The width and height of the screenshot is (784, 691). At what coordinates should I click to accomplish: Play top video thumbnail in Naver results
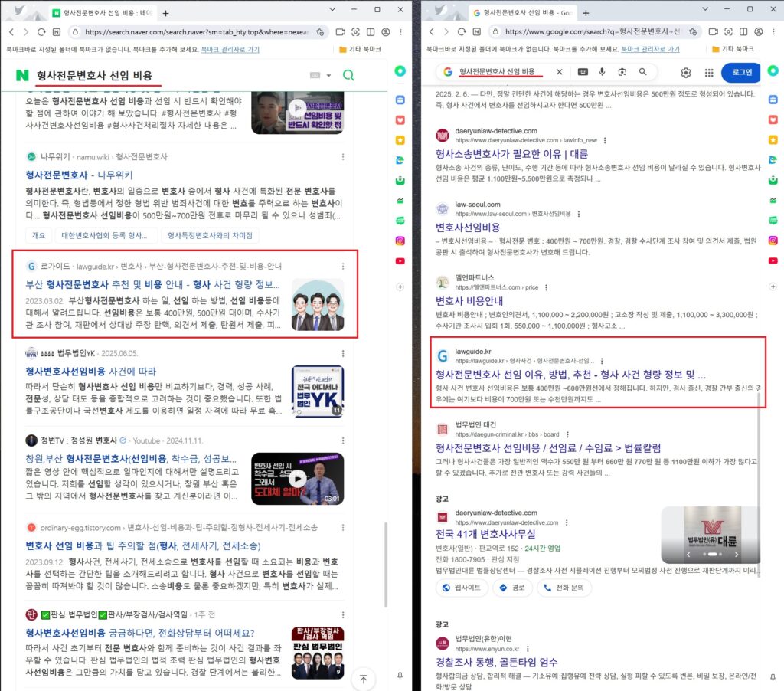(298, 107)
